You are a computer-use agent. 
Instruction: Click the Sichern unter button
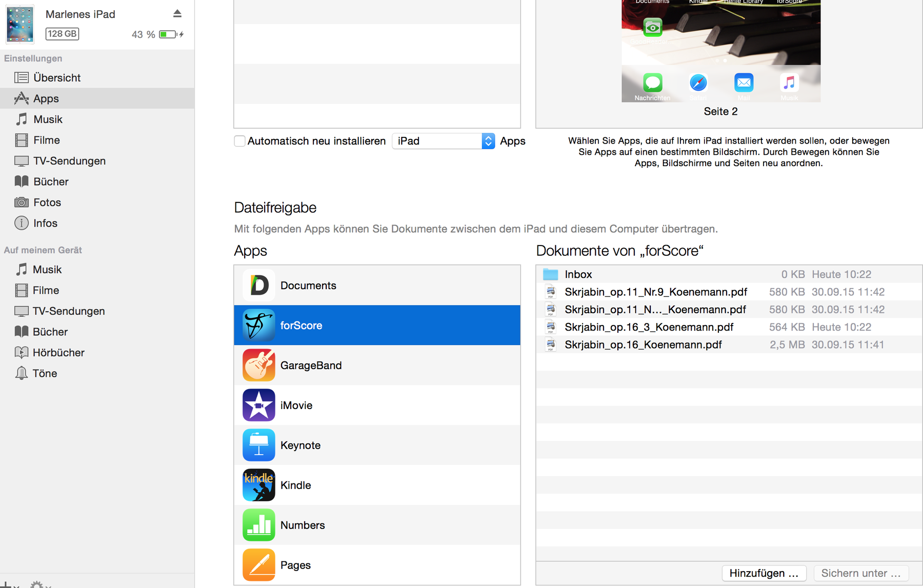pos(861,573)
